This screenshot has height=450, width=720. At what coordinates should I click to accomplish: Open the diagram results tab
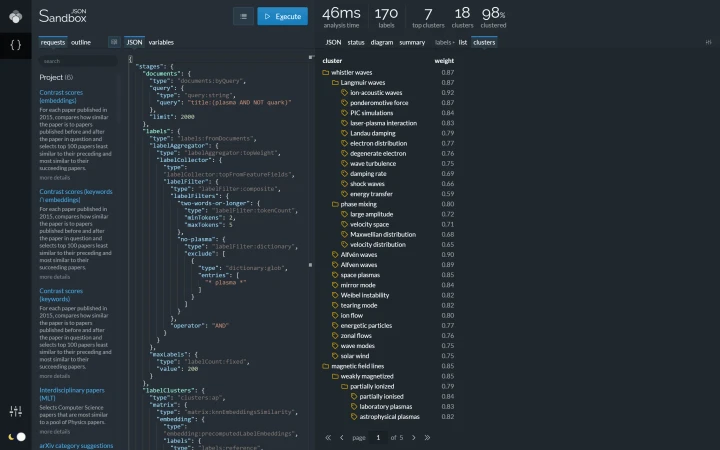[x=382, y=42]
